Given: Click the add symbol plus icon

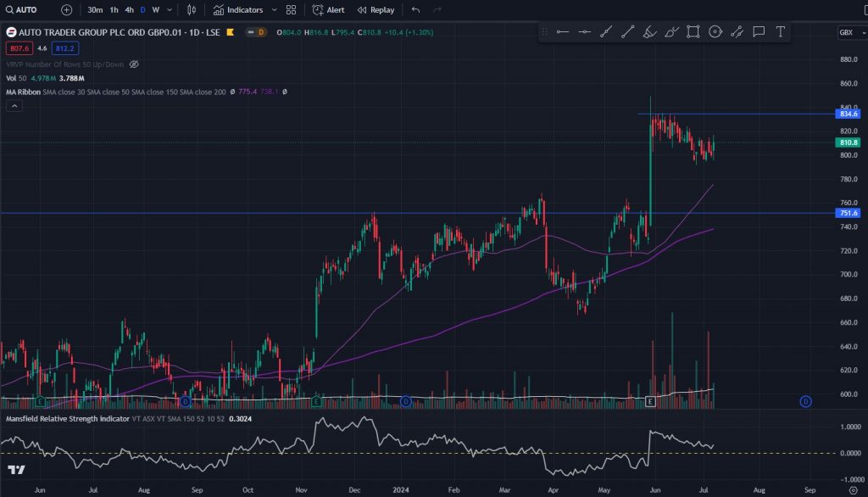Looking at the screenshot, I should [x=67, y=10].
